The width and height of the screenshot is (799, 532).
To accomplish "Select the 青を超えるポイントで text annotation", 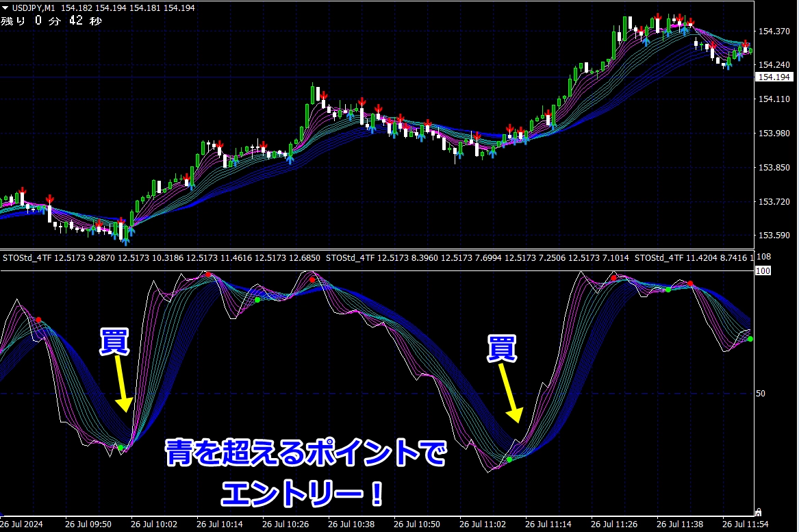I will 305,455.
